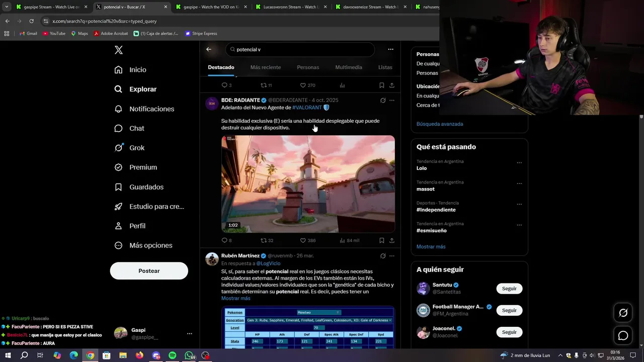Switch to the Personas tab
Viewport: 644px width, 362px height.
(308, 67)
